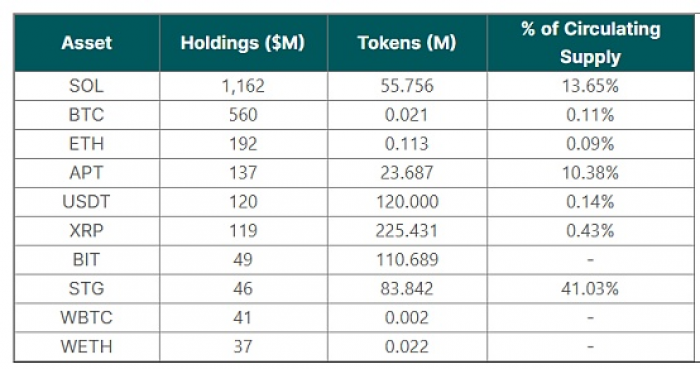Screen dimensions: 700x369
Task: Click the Asset column header
Action: click(x=87, y=43)
